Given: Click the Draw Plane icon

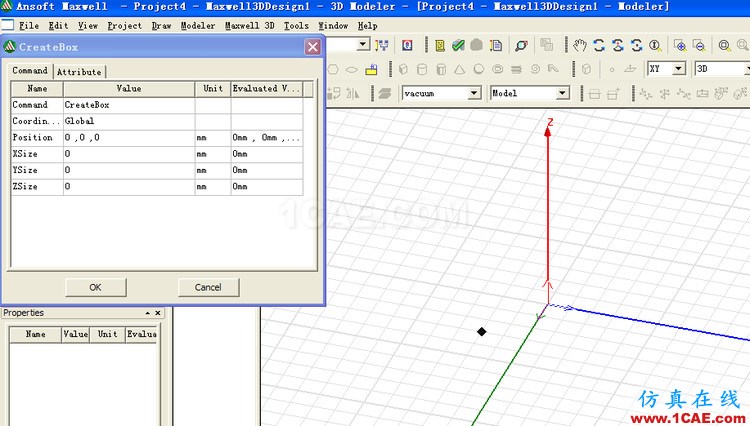Looking at the screenshot, I should pyautogui.click(x=630, y=69).
